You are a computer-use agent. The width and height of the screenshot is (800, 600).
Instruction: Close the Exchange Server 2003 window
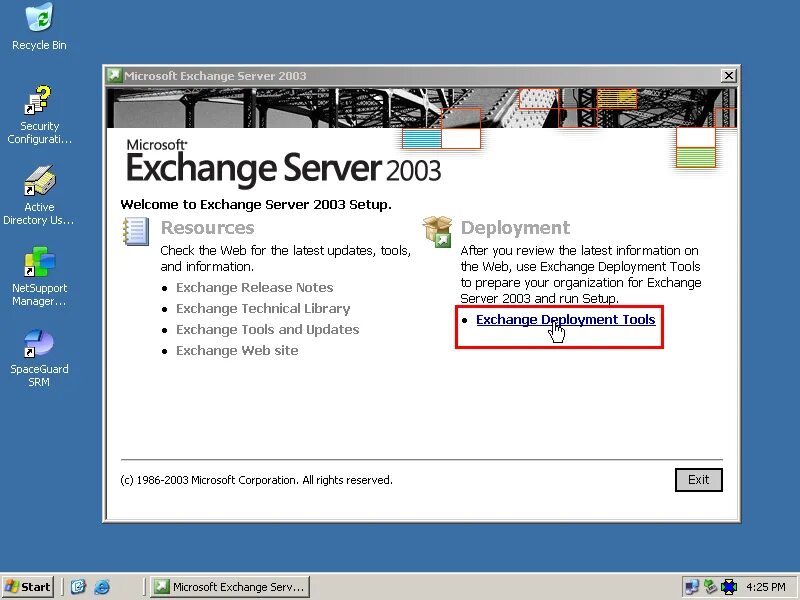[729, 76]
